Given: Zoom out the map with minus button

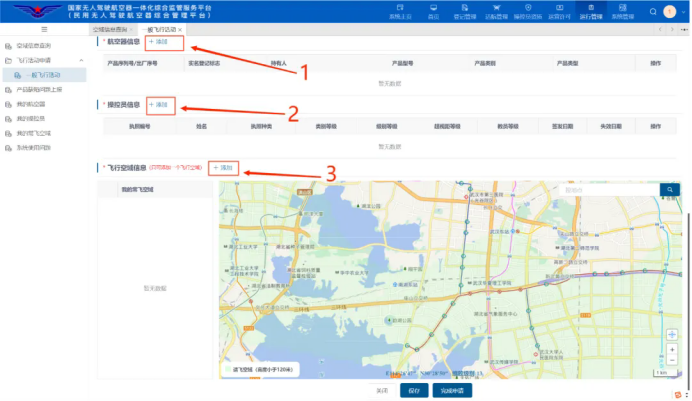Looking at the screenshot, I should (672, 360).
